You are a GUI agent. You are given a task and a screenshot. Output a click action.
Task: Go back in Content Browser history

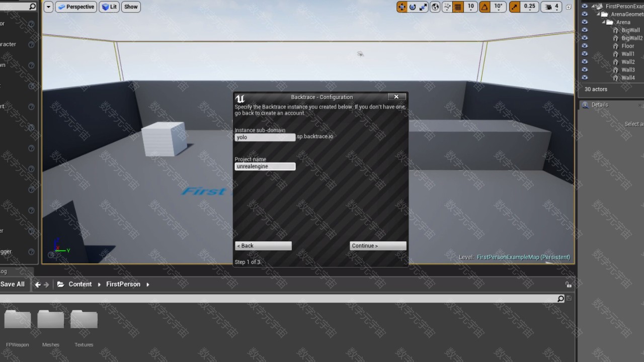[x=38, y=285]
